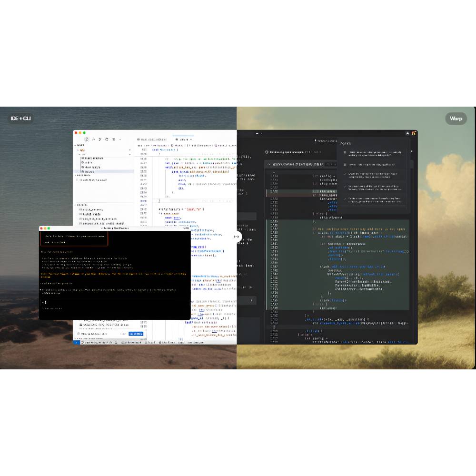Check the second Agent panel checkbox
This screenshot has width=476, height=476.
[x=345, y=164]
